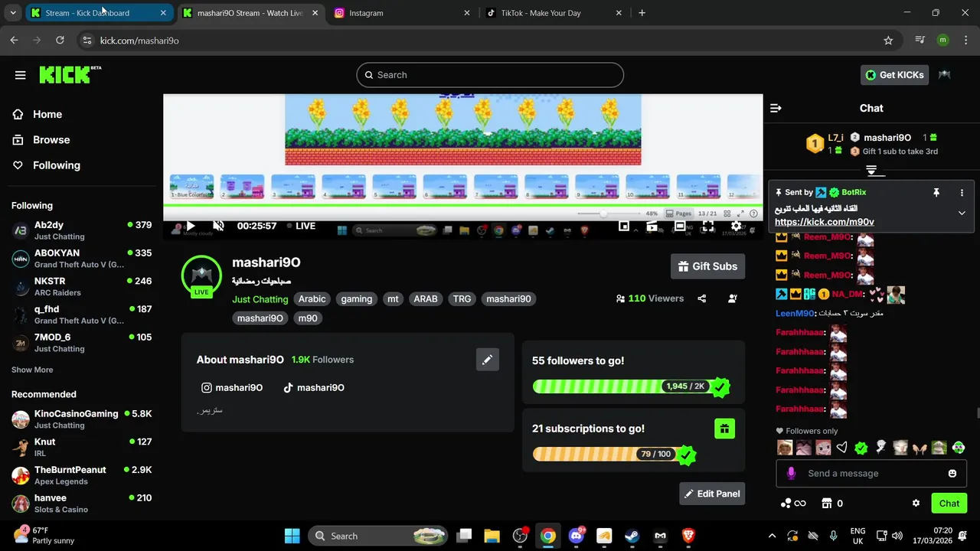The height and width of the screenshot is (551, 980).
Task: Open NKSTR channel in Following list
Action: coord(82,286)
